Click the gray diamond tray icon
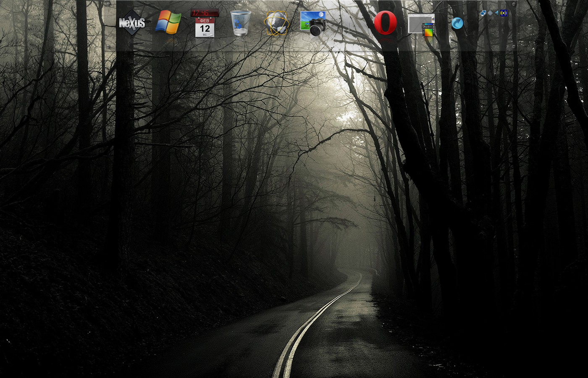588x378 pixels. 490,13
